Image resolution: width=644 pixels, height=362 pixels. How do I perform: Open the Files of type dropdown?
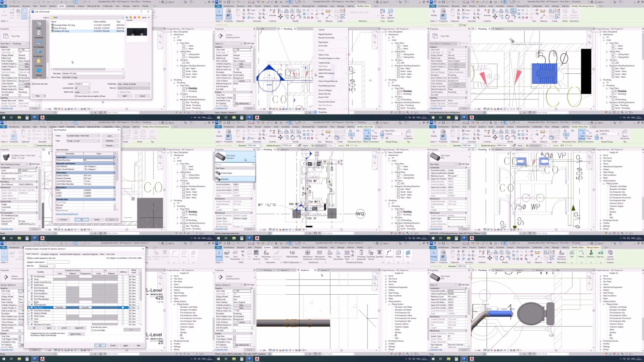(x=93, y=77)
